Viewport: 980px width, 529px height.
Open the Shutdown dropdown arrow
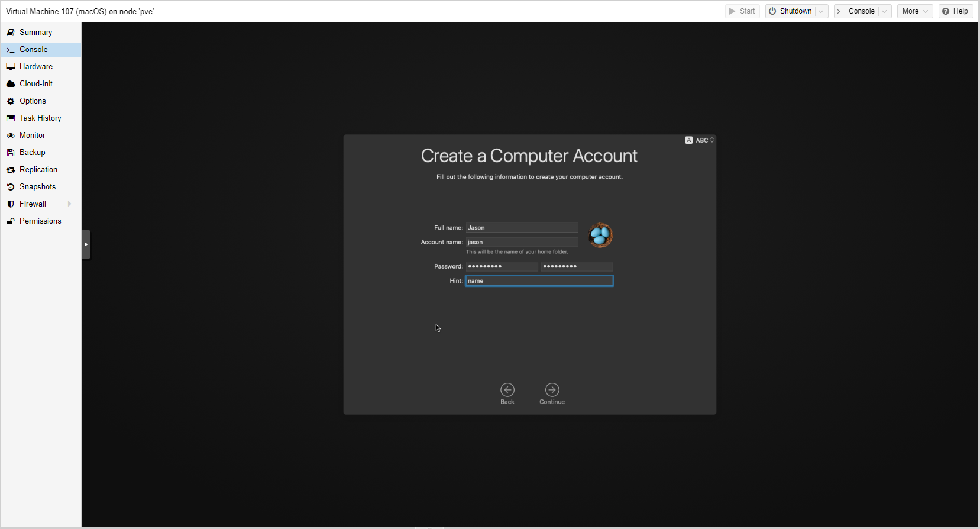pyautogui.click(x=821, y=11)
